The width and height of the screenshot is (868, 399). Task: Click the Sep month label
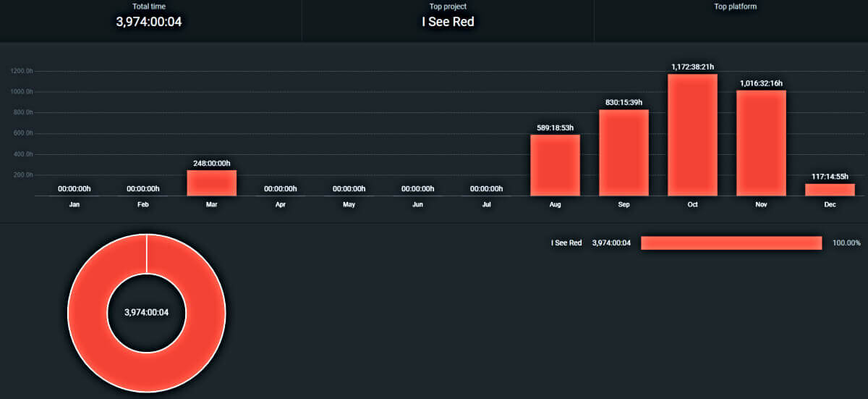point(624,205)
